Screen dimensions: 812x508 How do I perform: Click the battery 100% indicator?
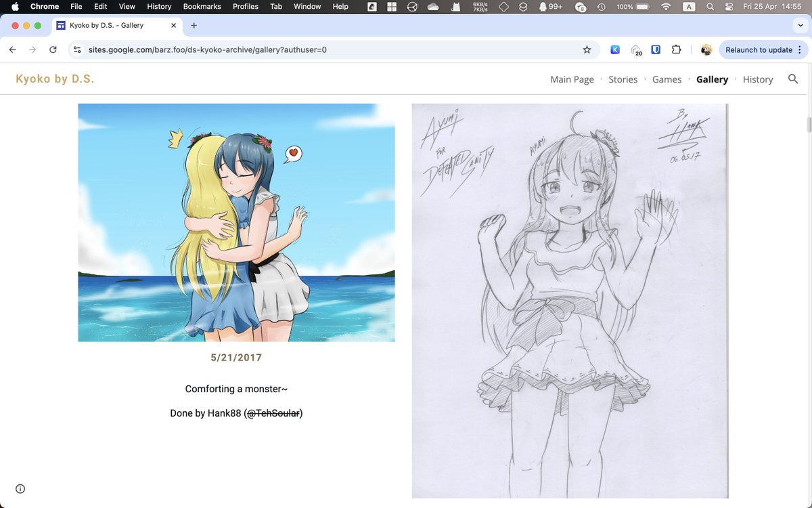point(633,6)
